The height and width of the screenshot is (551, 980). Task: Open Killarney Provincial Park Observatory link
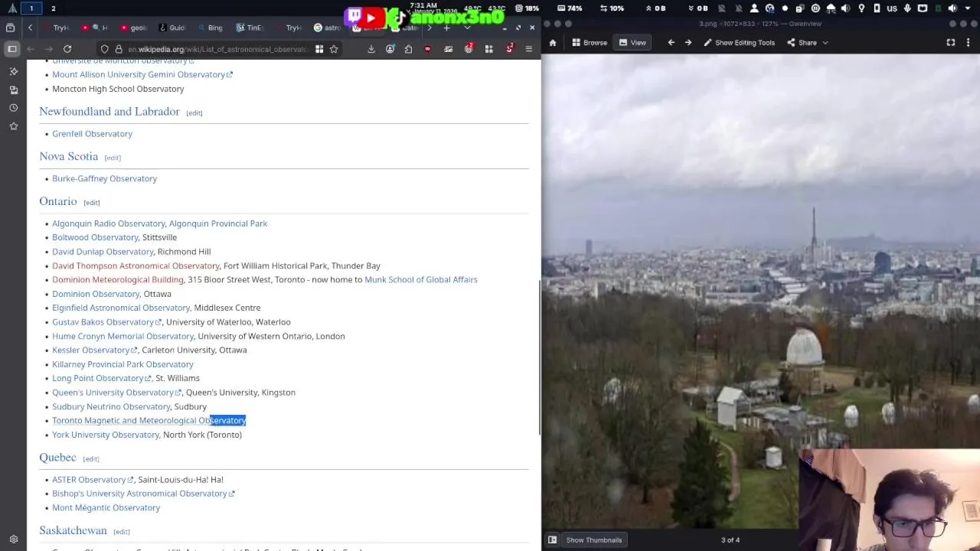click(x=122, y=364)
